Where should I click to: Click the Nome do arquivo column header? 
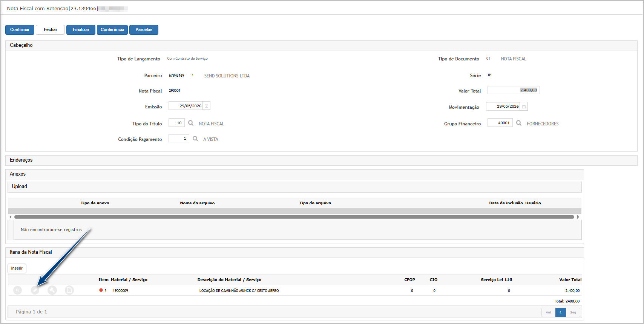(197, 203)
